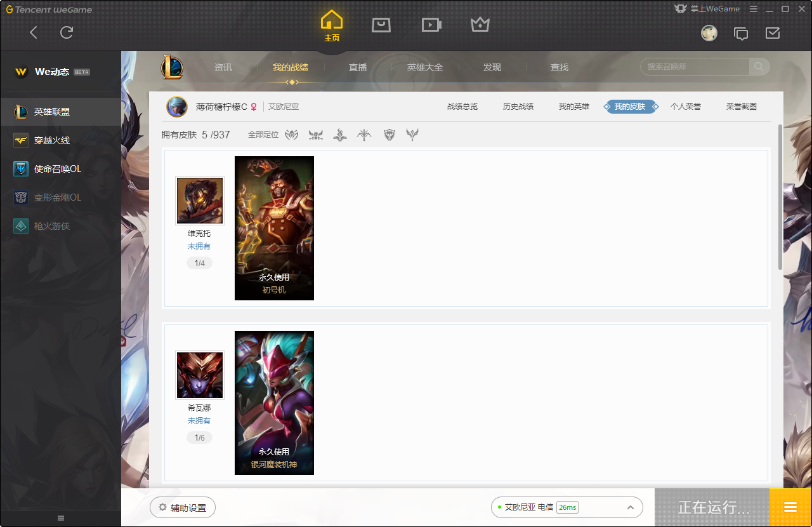Click the 1/6 skin count badge
The image size is (812, 527).
point(199,437)
